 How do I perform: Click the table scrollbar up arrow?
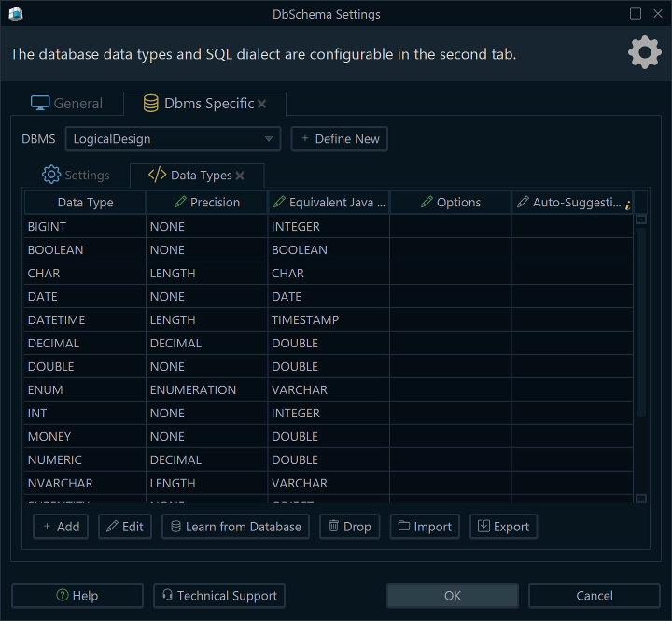[641, 219]
